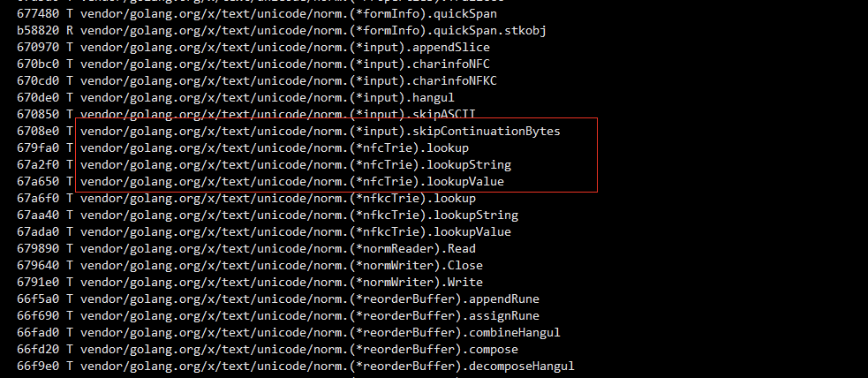Select the (*input).appendSlice symbol line
The height and width of the screenshot is (378, 868).
coord(253,47)
